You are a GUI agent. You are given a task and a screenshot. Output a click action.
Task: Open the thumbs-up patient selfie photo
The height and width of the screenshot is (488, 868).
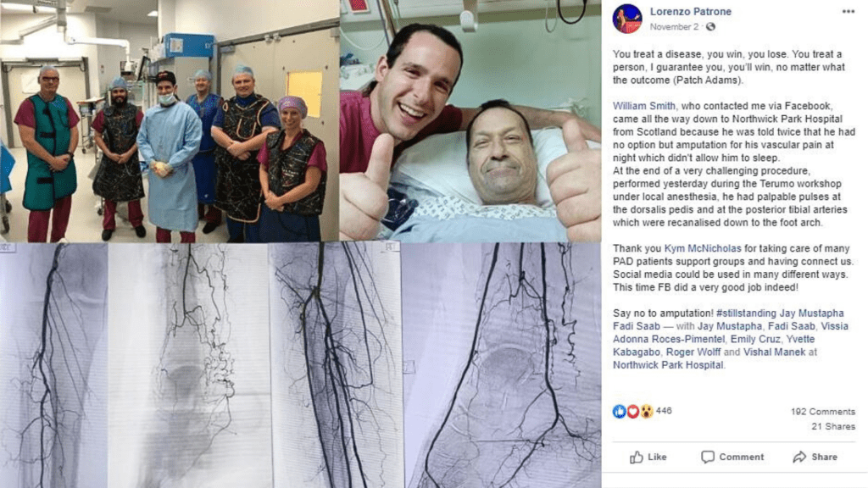pyautogui.click(x=470, y=121)
